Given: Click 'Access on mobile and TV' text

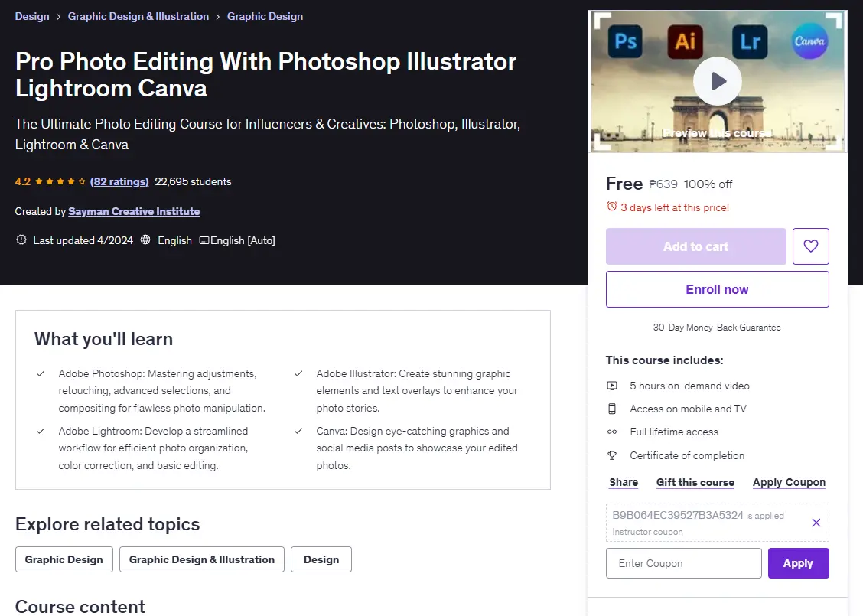Looking at the screenshot, I should click(x=688, y=409).
